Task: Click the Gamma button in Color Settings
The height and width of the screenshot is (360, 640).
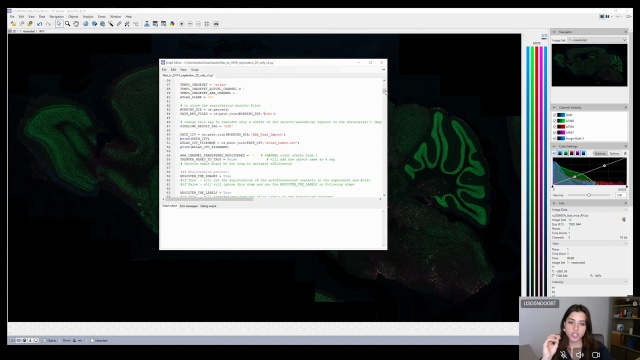Action: click(x=600, y=153)
